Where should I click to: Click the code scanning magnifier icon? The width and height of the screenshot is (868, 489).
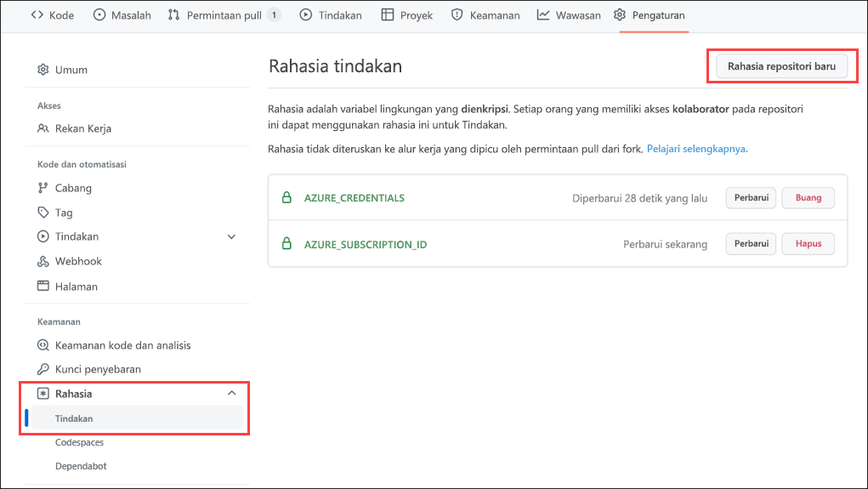pyautogui.click(x=43, y=345)
